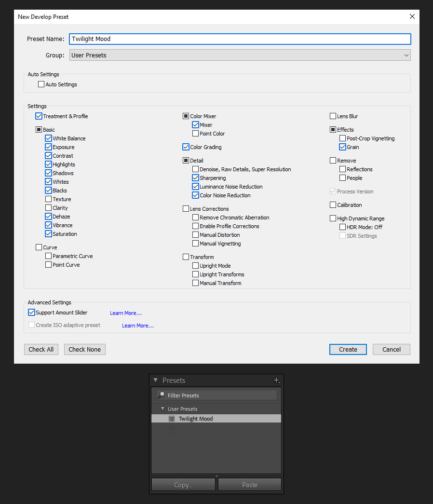Open Learn More for ISO adaptive preset
Viewport: 433px width, 504px height.
click(138, 326)
